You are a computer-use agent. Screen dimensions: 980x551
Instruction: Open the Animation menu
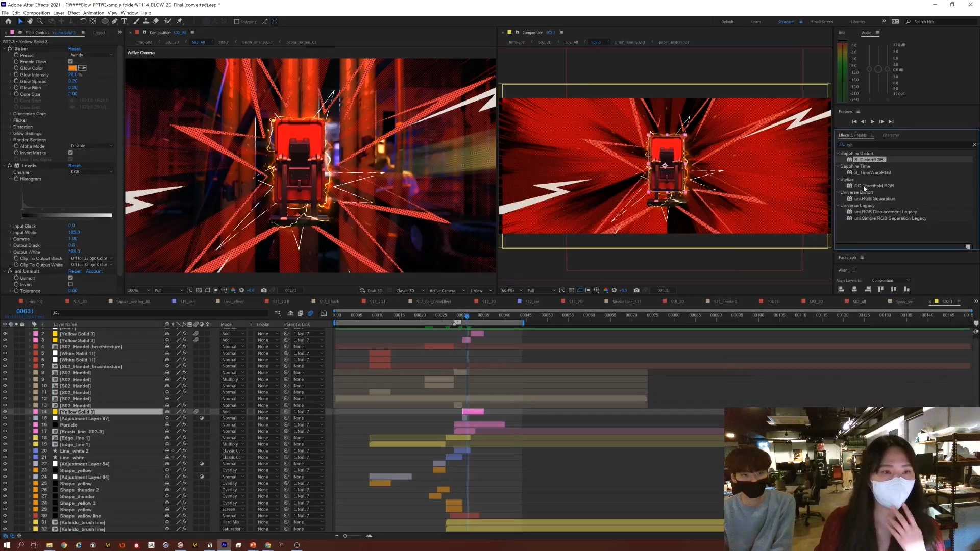point(93,13)
